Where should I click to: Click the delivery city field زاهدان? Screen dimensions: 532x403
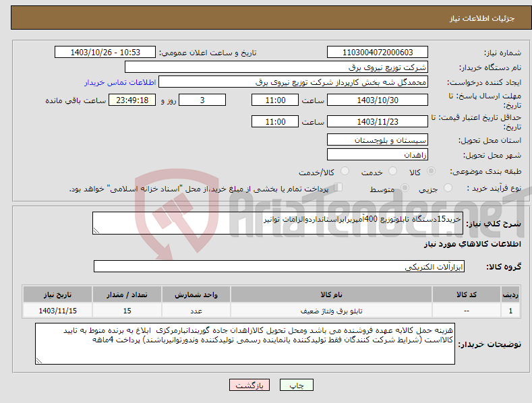(x=378, y=155)
